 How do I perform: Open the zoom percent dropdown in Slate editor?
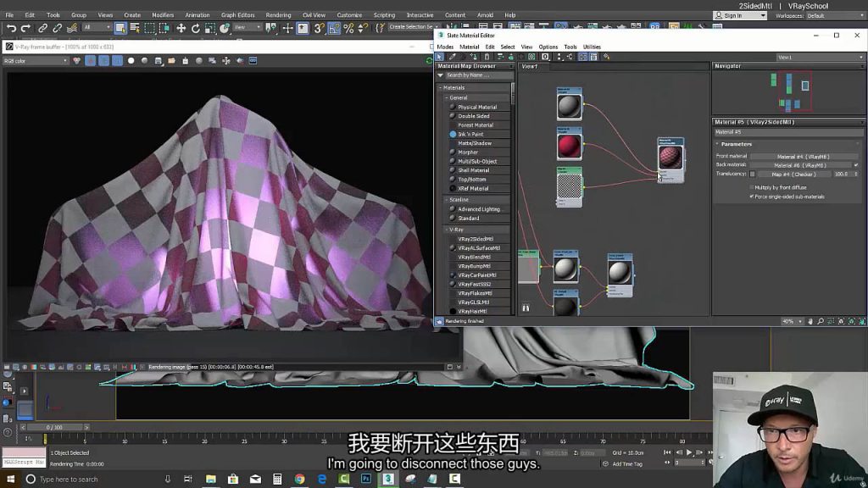pyautogui.click(x=793, y=321)
